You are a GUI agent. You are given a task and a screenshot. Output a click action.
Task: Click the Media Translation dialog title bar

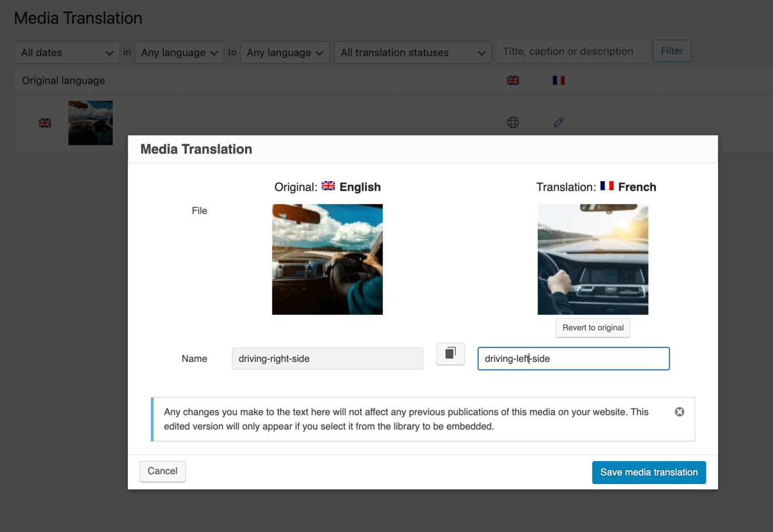click(x=196, y=149)
